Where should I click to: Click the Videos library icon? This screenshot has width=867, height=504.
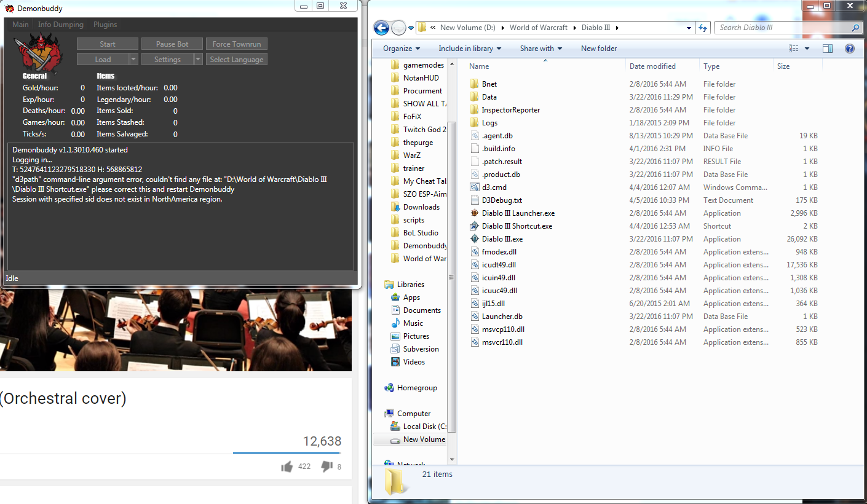[x=395, y=362]
